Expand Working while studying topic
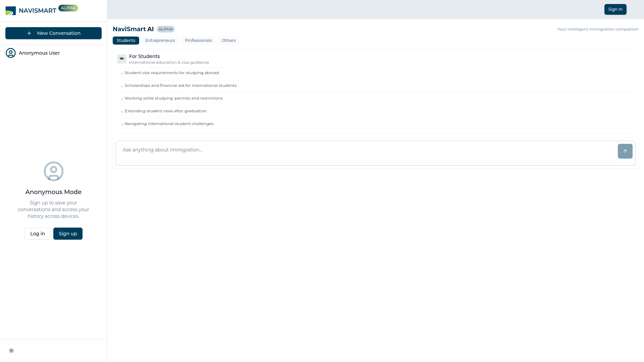This screenshot has height=362, width=644. 173,98
